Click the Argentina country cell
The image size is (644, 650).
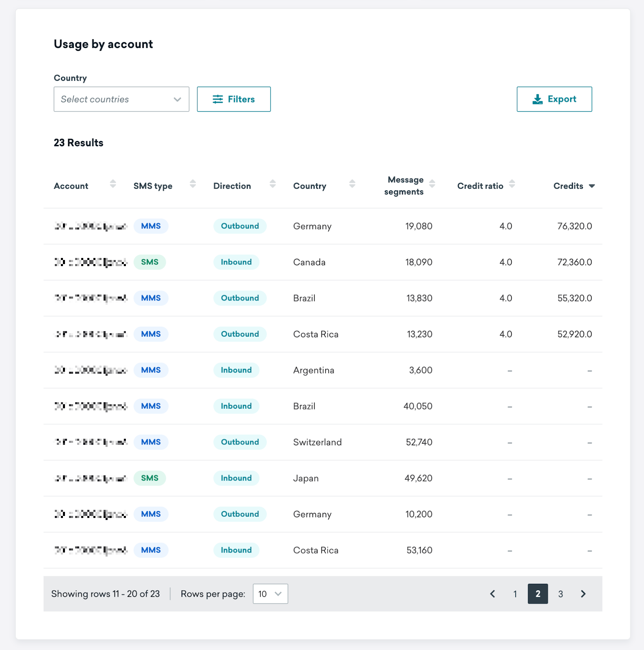314,370
